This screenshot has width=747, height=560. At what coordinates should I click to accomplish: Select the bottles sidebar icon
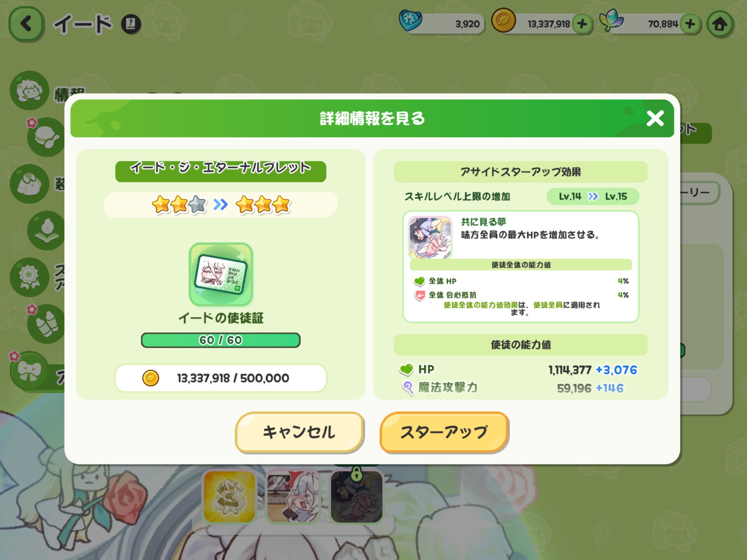46,323
